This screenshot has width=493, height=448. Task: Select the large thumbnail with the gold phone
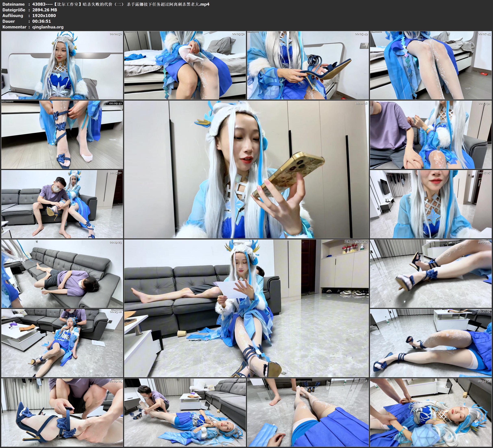(x=246, y=169)
